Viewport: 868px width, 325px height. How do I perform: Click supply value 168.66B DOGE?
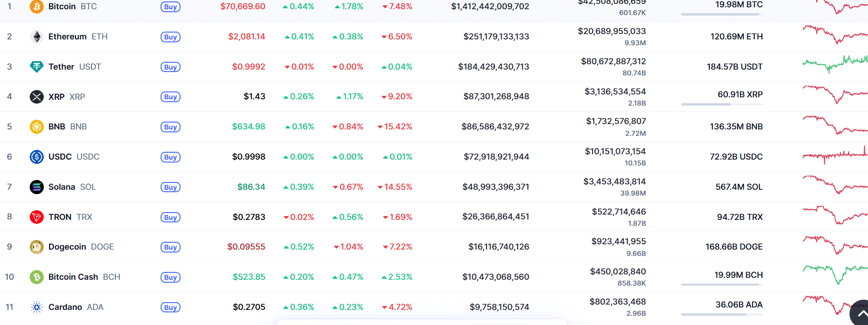pos(734,247)
